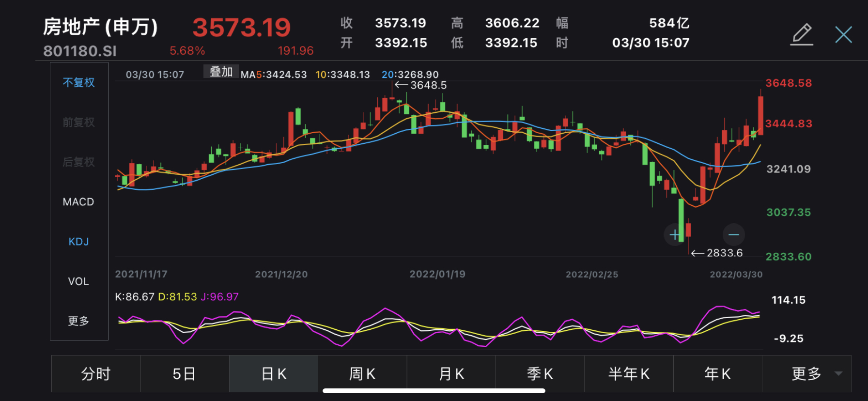Select the 周K period tab
This screenshot has height=401, width=868.
(x=362, y=373)
